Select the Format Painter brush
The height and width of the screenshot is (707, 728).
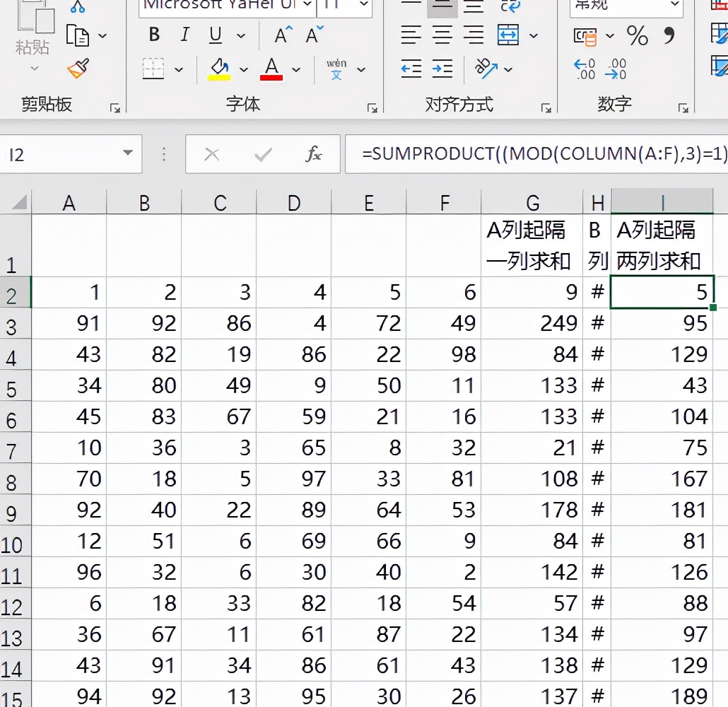(78, 69)
